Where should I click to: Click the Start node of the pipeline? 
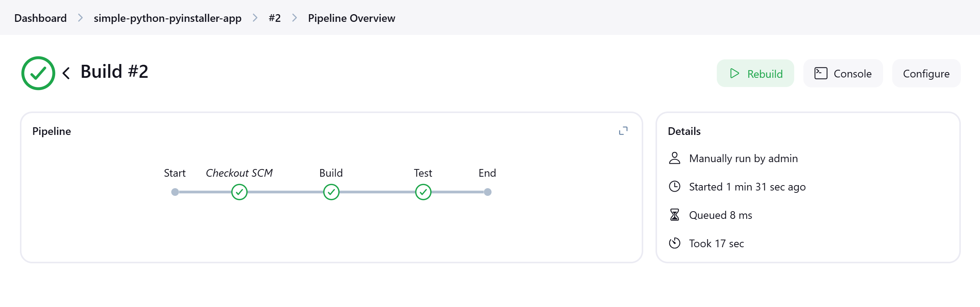[175, 192]
